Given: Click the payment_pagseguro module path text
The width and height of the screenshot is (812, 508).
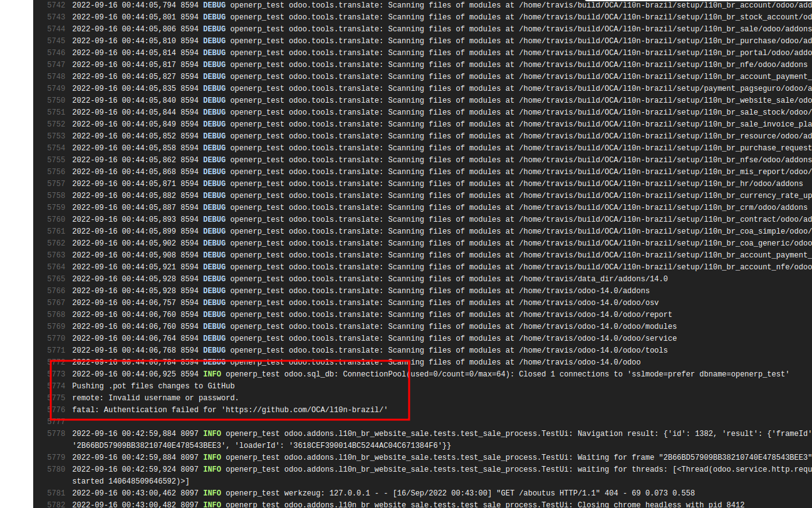Looking at the screenshot, I should pyautogui.click(x=665, y=88).
